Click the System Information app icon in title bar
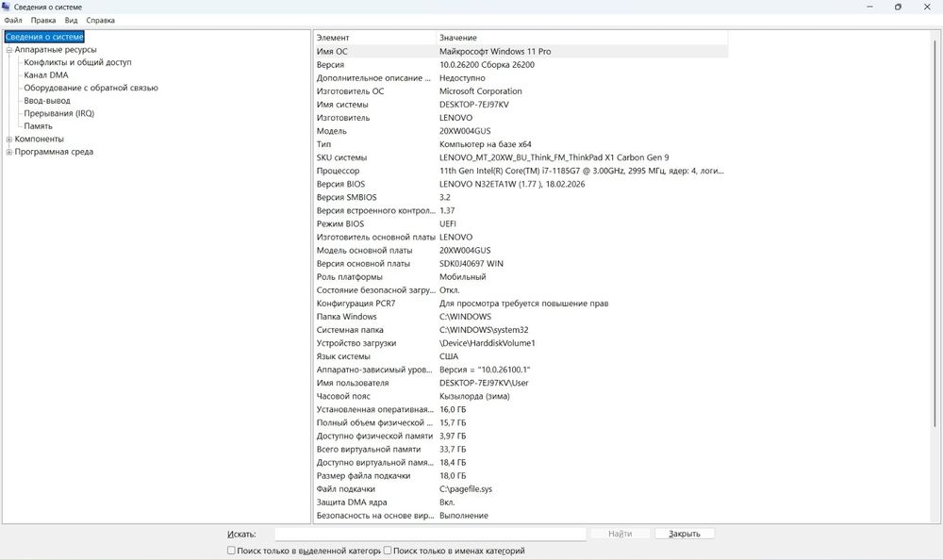The height and width of the screenshot is (560, 943). tap(6, 7)
